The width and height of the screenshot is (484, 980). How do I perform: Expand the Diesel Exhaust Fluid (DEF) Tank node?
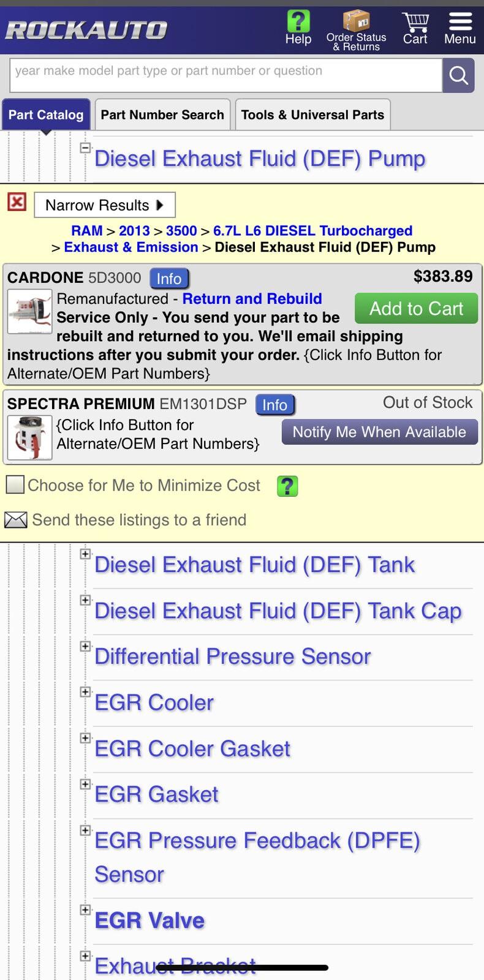[86, 554]
